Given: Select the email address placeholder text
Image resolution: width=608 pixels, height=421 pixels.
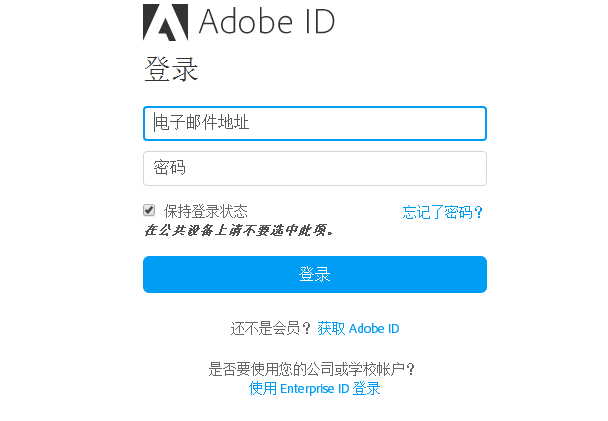Looking at the screenshot, I should pos(202,123).
